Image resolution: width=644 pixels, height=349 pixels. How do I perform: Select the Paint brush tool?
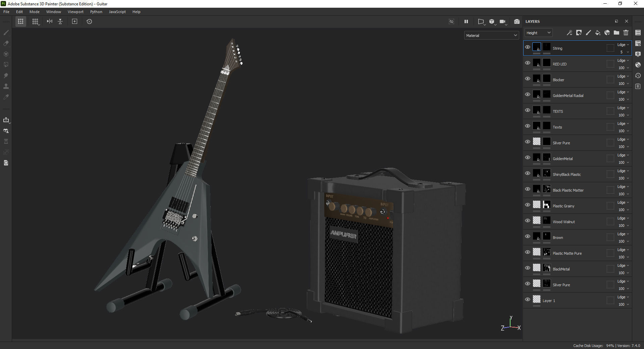pos(6,33)
